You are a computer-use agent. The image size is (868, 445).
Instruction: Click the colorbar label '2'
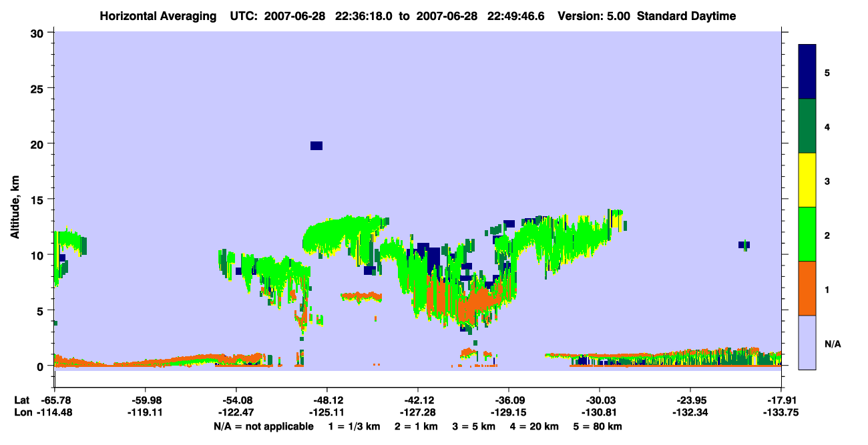pos(827,235)
